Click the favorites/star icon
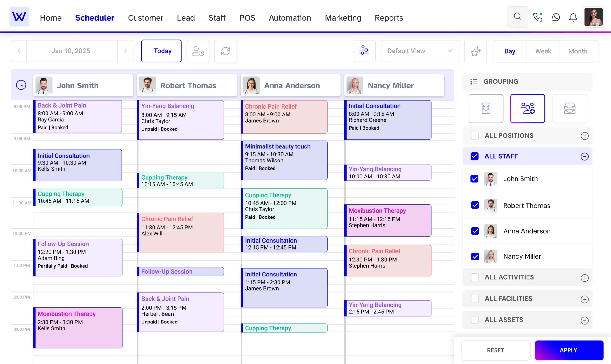Screen dimensions: 611x364 pos(476,51)
